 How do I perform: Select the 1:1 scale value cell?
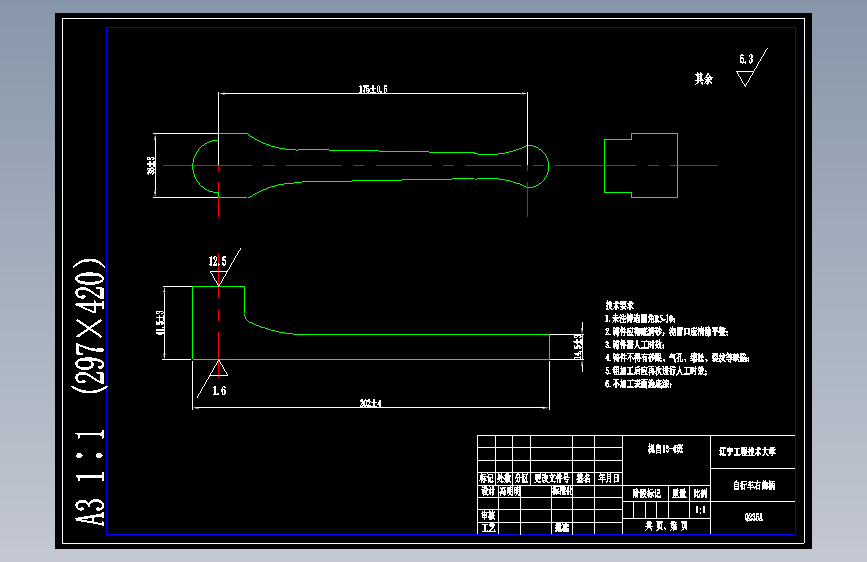click(x=700, y=510)
